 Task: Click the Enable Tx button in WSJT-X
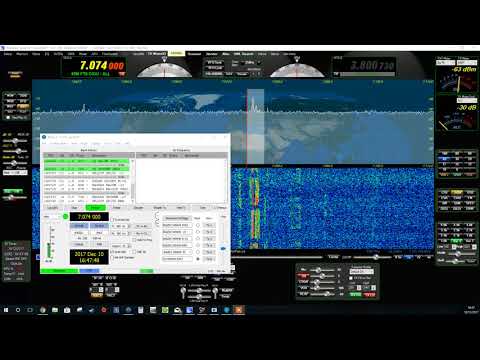tap(159, 208)
